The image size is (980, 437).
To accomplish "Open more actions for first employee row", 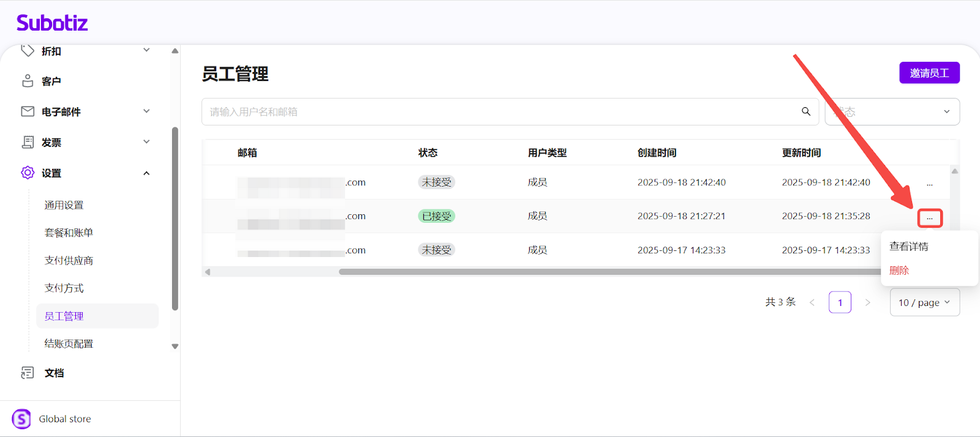I will [929, 183].
